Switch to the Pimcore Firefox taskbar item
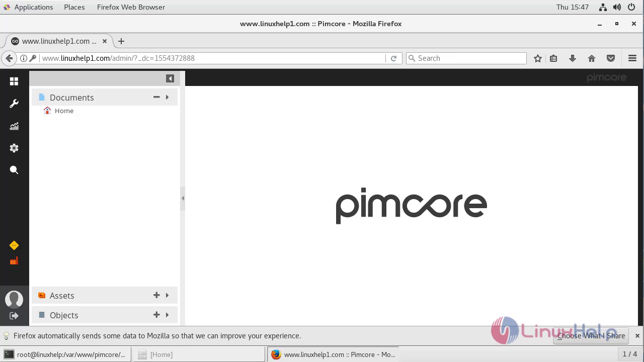Screen dimensions: 644x362 click(x=333, y=354)
